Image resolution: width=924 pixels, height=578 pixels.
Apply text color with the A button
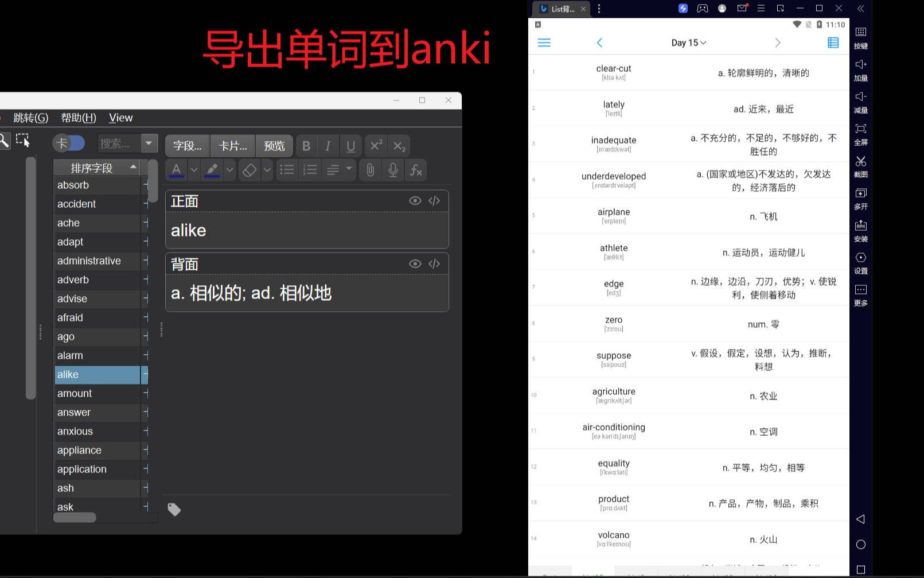177,170
